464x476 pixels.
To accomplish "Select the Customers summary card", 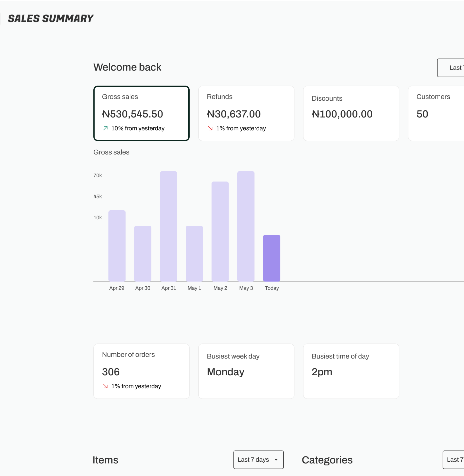I will coord(436,113).
